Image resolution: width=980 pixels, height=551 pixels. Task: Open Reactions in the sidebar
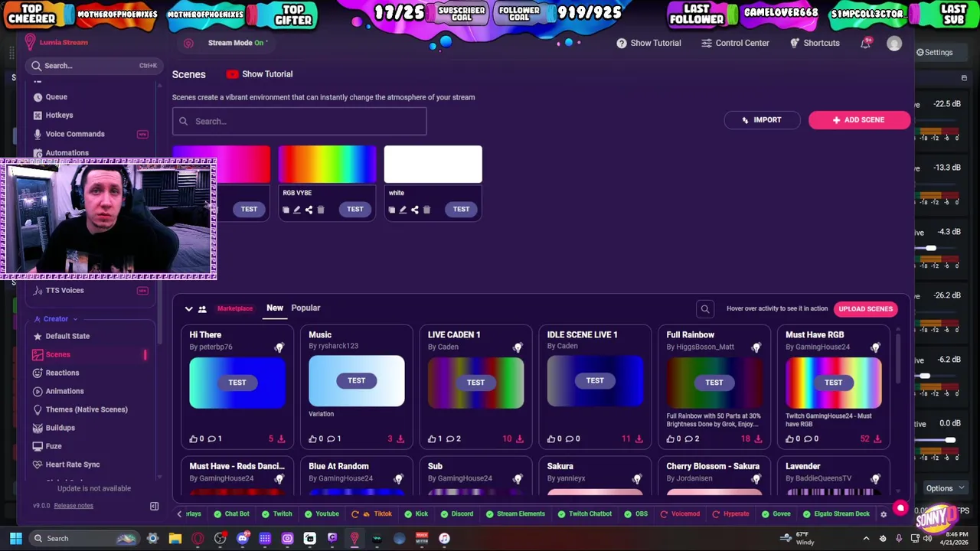click(x=62, y=373)
